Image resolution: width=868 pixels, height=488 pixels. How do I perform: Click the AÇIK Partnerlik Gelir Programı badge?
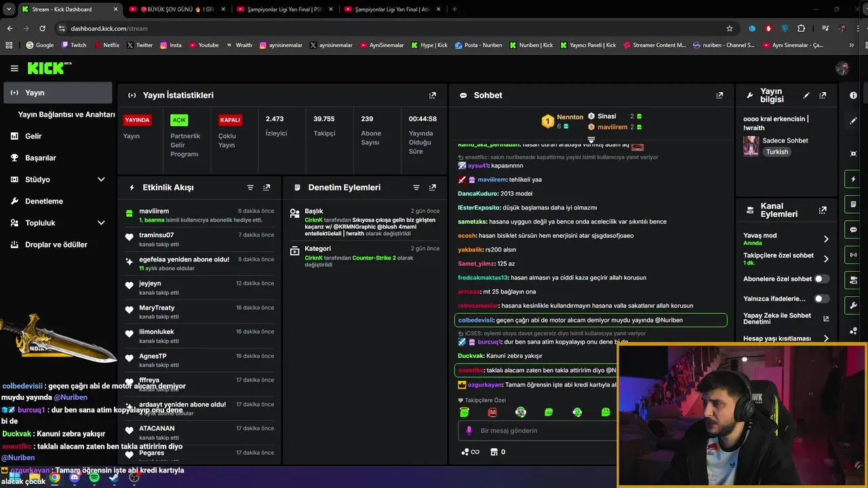coord(179,120)
